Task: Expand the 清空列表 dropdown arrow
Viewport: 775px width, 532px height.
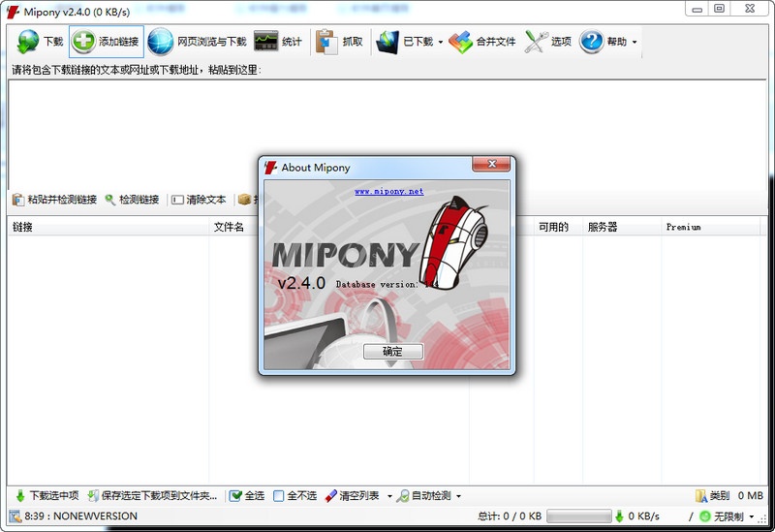Action: 389,496
